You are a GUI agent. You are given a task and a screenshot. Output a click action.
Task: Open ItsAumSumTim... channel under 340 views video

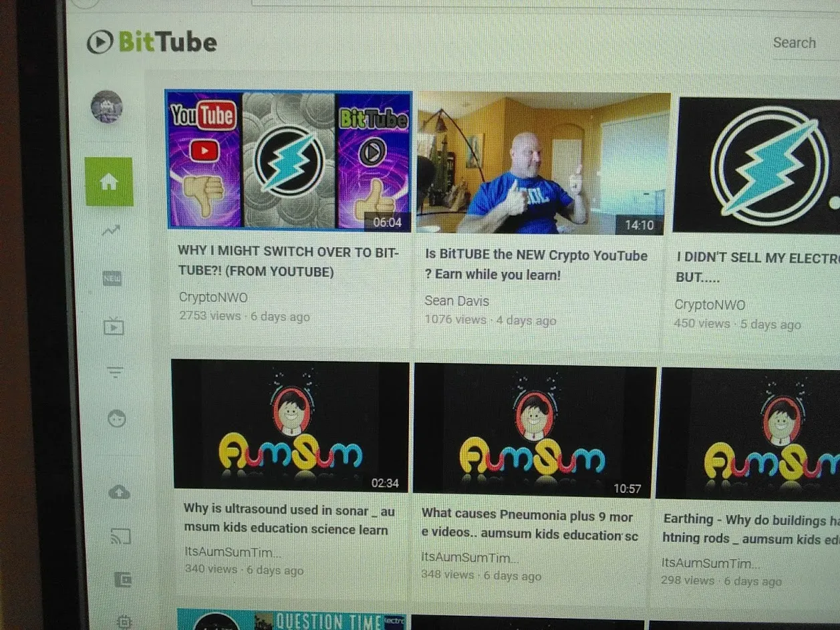tap(233, 553)
